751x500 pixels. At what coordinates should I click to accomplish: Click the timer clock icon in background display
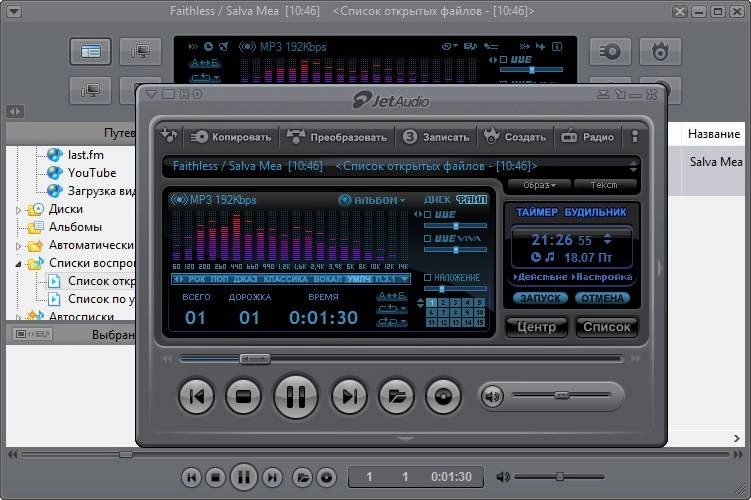[208, 46]
